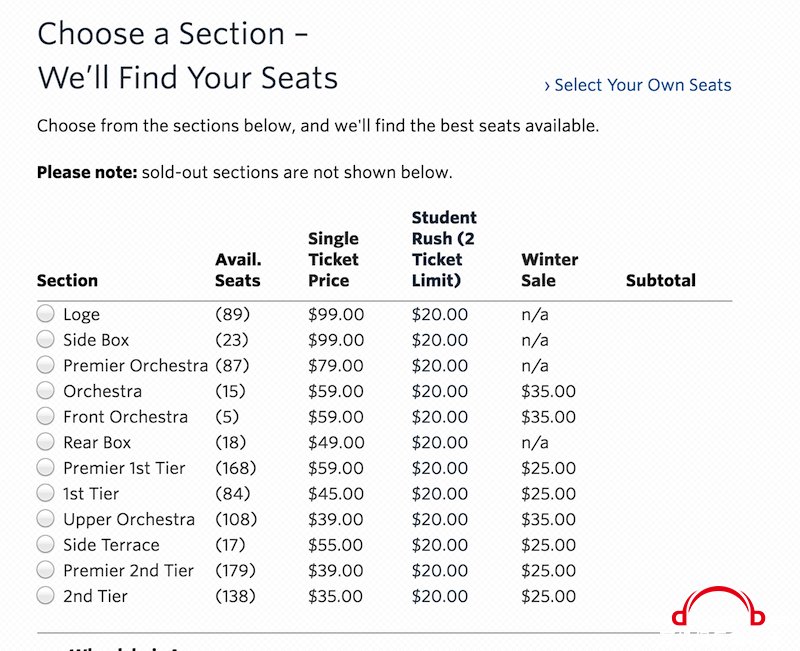Select Front Orchestra radio button
The height and width of the screenshot is (651, 800).
coord(45,416)
